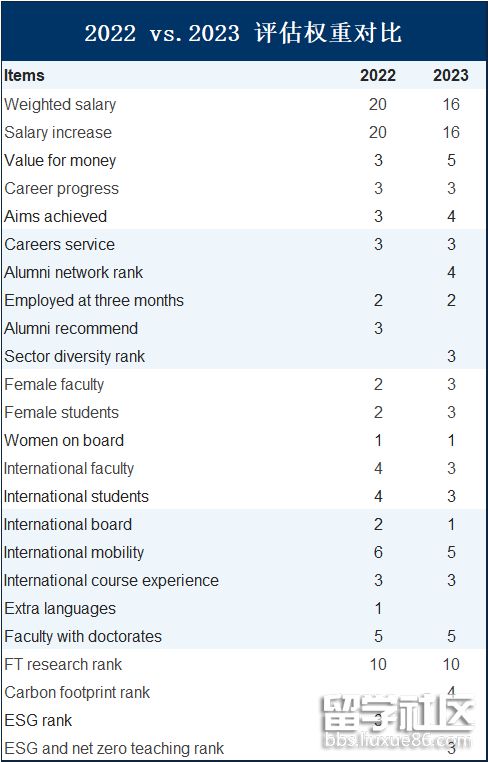Click the Women on board label

pyautogui.click(x=64, y=440)
